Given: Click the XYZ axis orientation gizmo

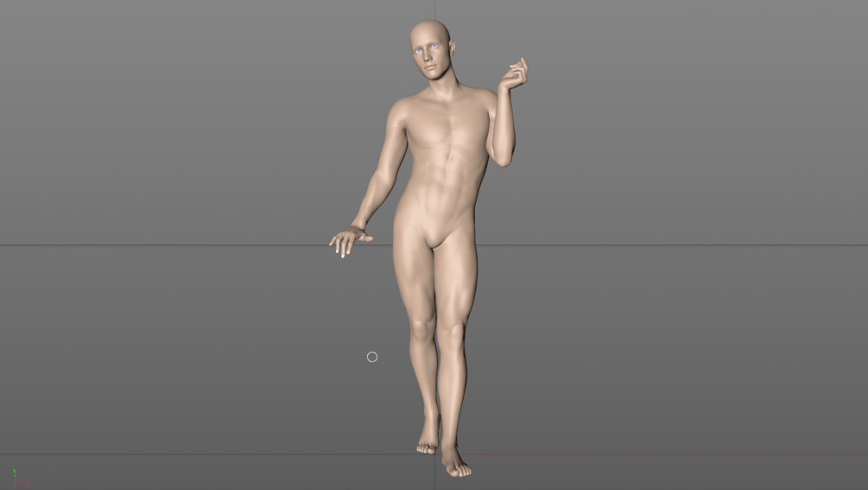Looking at the screenshot, I should coord(19,477).
